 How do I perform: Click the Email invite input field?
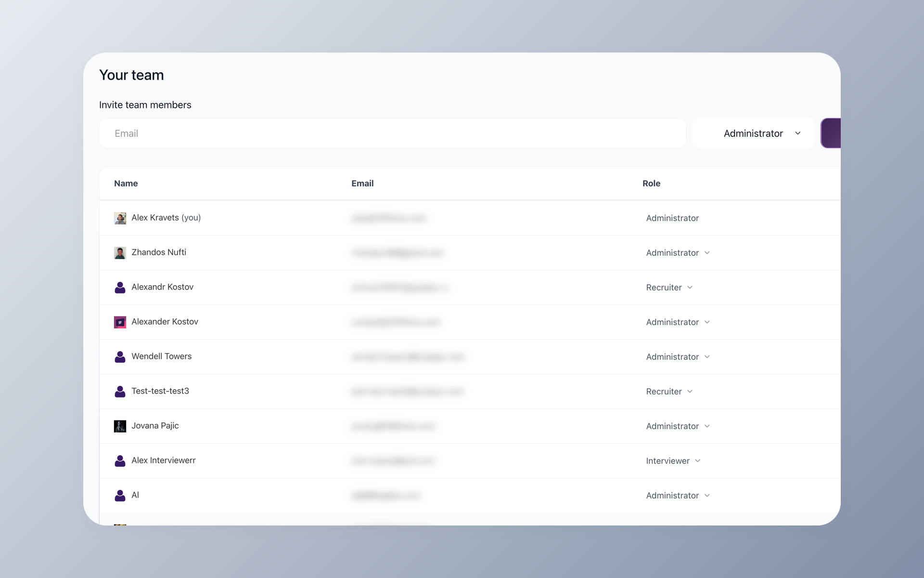pos(392,133)
